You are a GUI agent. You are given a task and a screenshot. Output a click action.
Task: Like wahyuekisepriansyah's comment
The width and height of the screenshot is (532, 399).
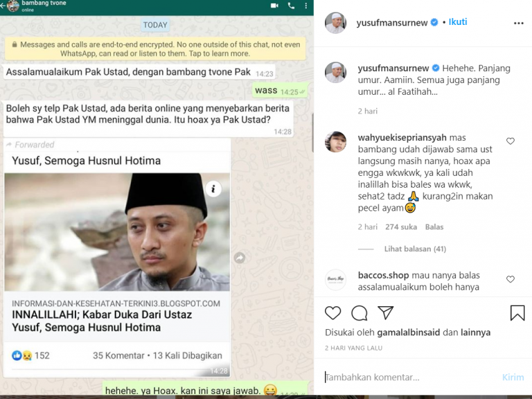pos(511,141)
